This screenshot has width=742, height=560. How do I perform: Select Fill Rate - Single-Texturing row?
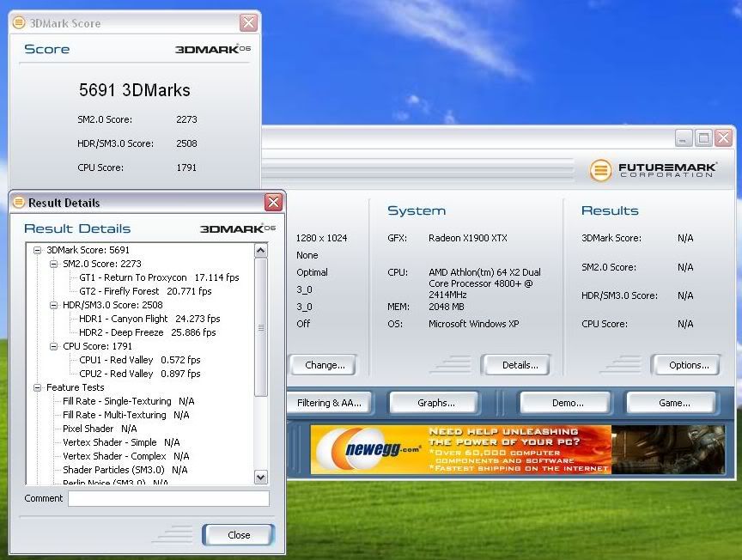pyautogui.click(x=128, y=401)
